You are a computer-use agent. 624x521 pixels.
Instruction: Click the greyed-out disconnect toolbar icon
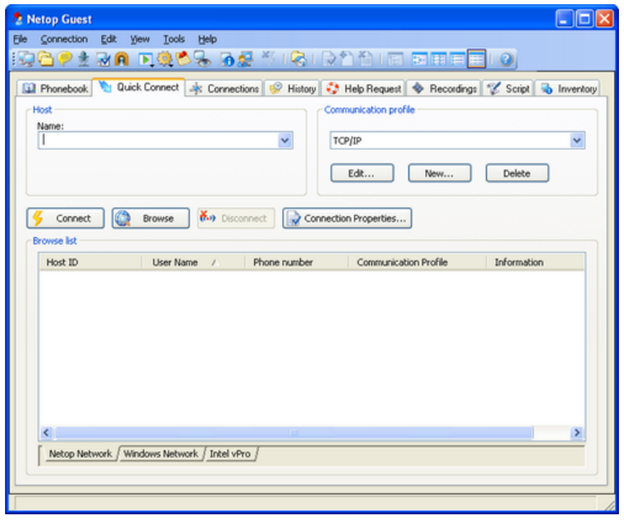tap(268, 59)
